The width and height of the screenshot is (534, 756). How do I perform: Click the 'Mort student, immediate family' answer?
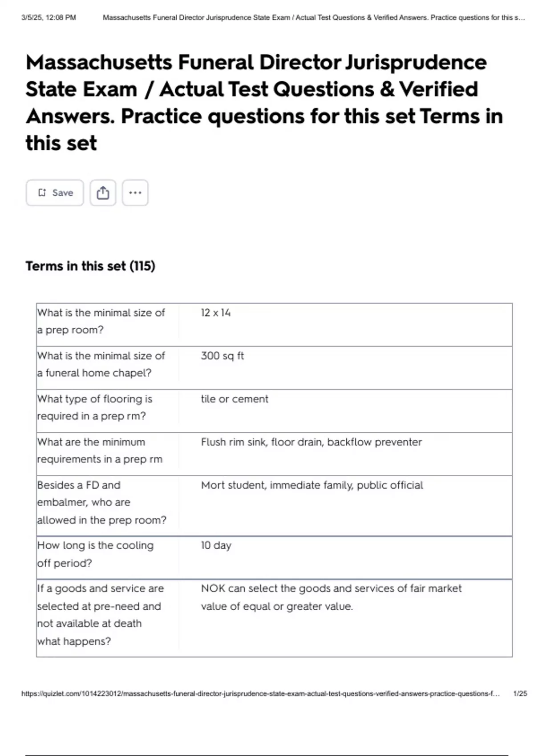click(x=311, y=485)
